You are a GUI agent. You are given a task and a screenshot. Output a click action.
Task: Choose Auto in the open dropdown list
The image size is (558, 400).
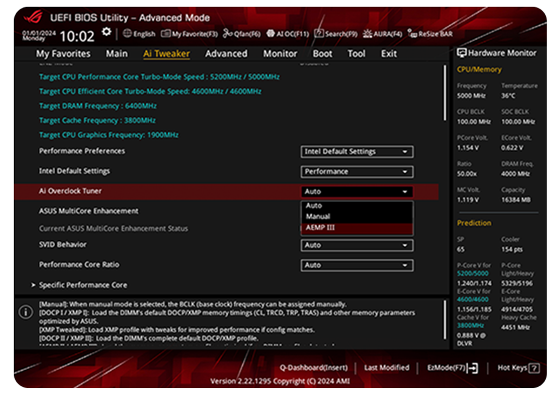357,205
